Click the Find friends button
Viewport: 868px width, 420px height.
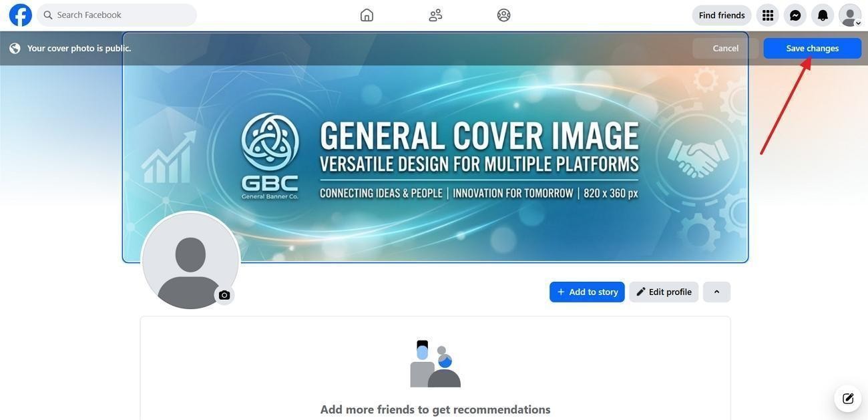722,15
